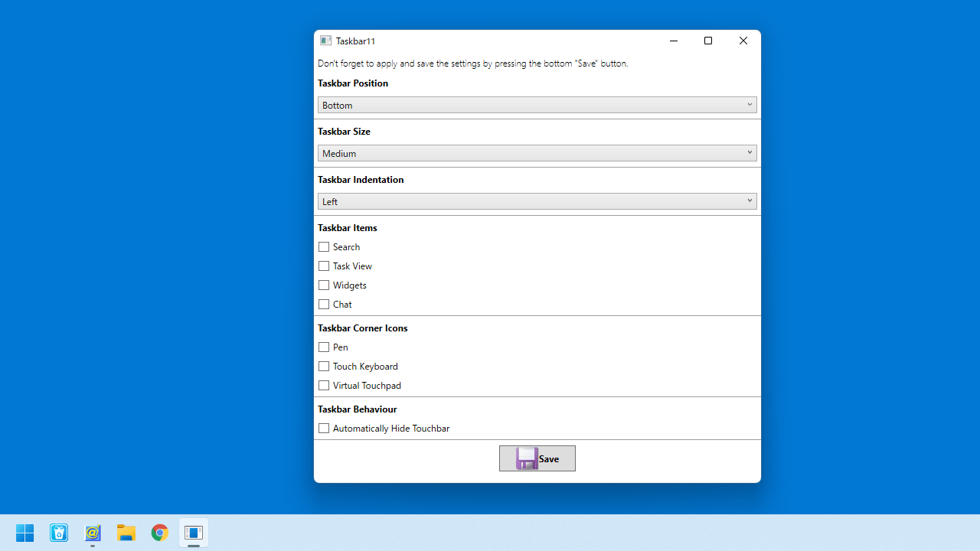Enable the Search taskbar item checkbox
This screenshot has width=980, height=551.
click(x=324, y=247)
